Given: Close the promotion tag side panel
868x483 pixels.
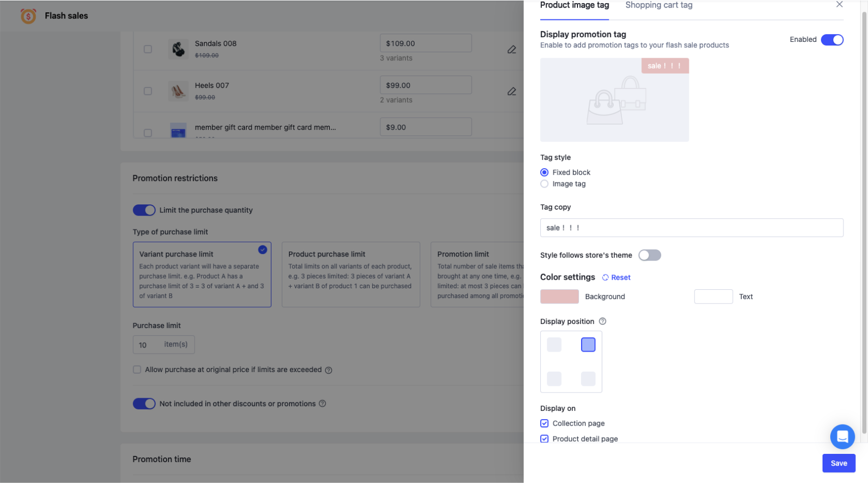Looking at the screenshot, I should pyautogui.click(x=839, y=5).
